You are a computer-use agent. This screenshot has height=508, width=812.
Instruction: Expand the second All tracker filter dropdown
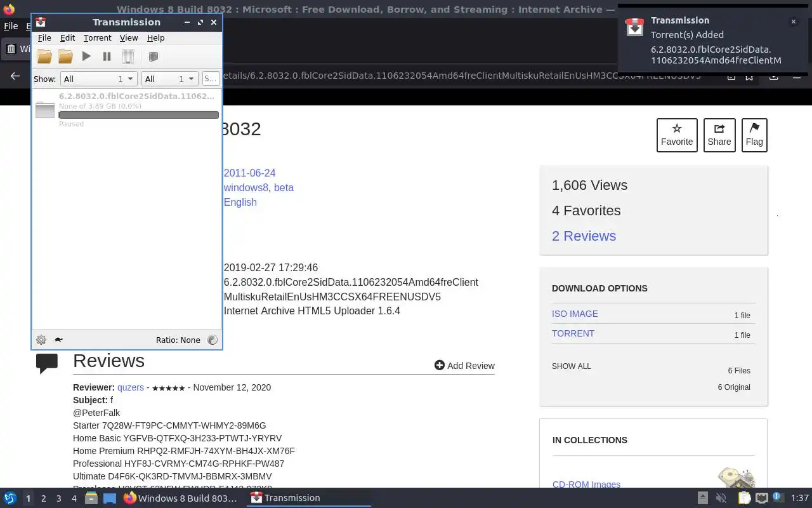[x=169, y=79]
